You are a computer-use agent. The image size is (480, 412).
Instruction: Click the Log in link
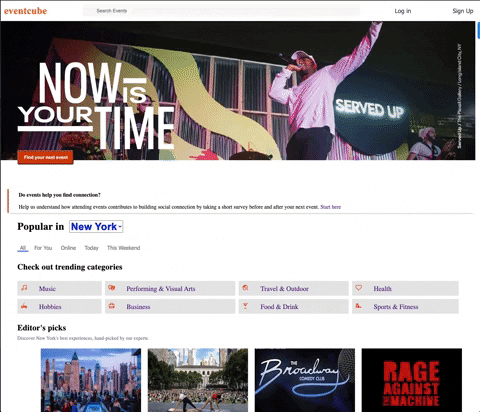pos(403,11)
